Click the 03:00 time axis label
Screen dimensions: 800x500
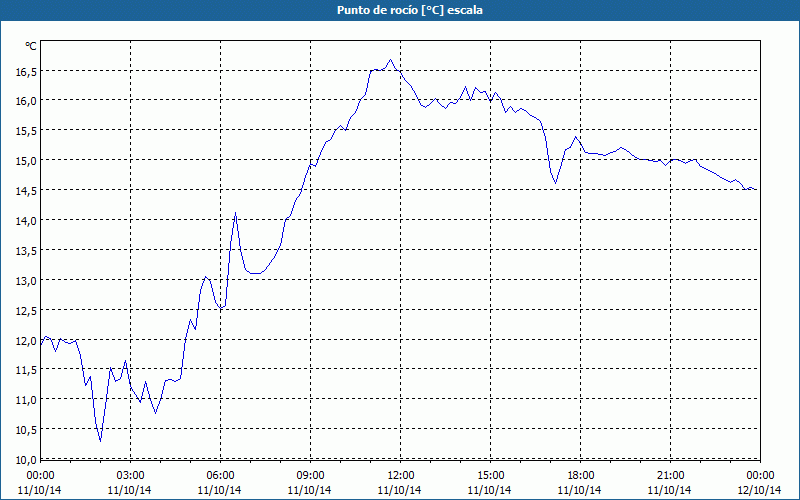pos(130,476)
